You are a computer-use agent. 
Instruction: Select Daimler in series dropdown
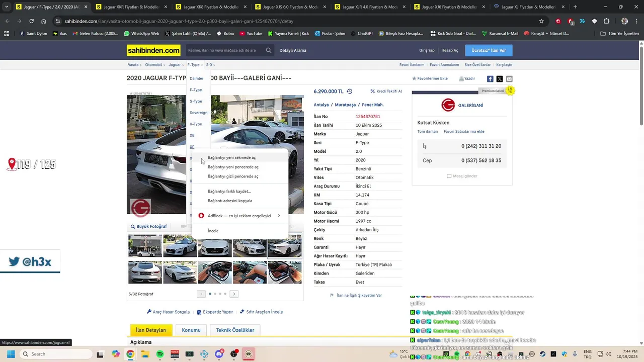pyautogui.click(x=197, y=78)
